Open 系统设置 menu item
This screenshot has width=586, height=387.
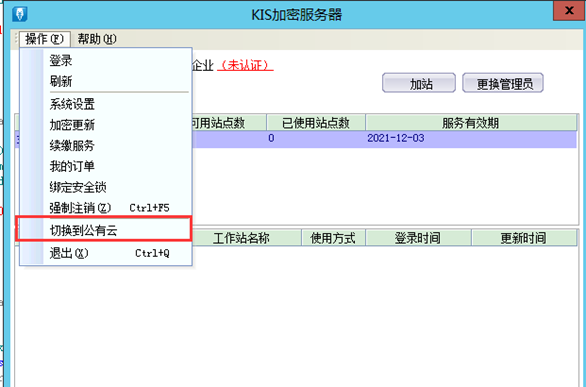tap(106, 104)
